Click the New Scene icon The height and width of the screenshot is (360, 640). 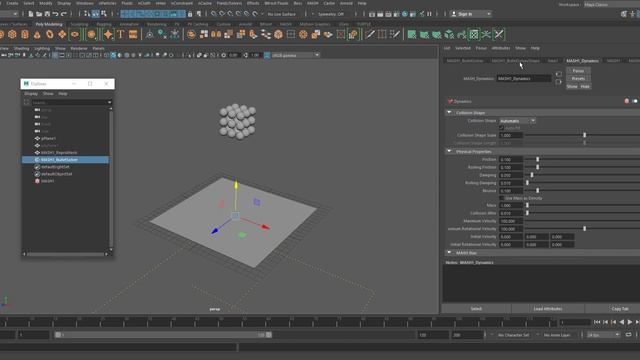(x=31, y=14)
